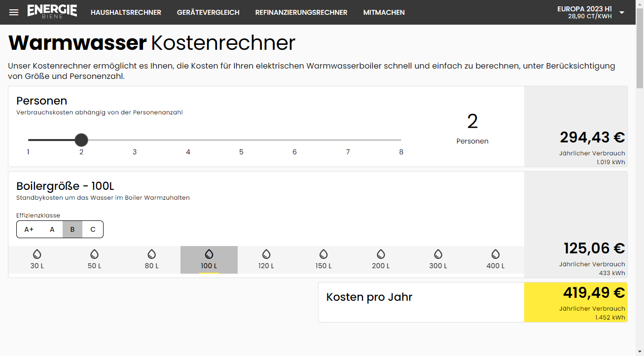
Task: Click the Mitmachen navigation link
Action: pyautogui.click(x=384, y=12)
